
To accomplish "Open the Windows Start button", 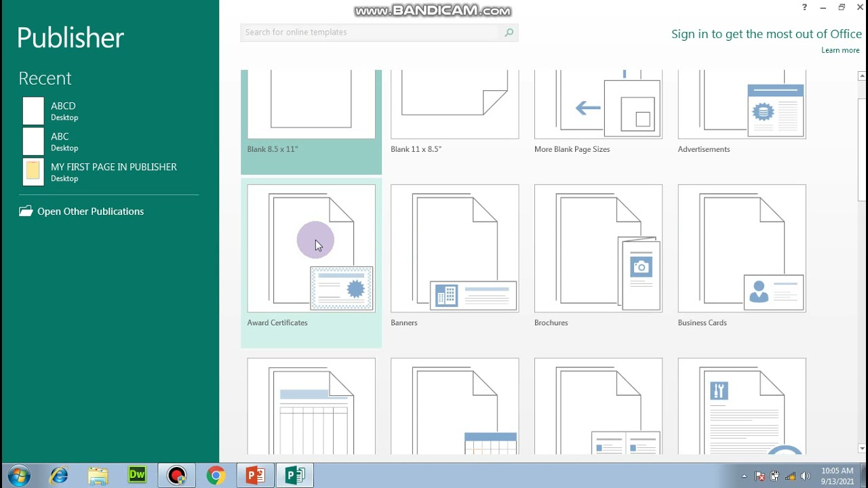I will [x=18, y=475].
